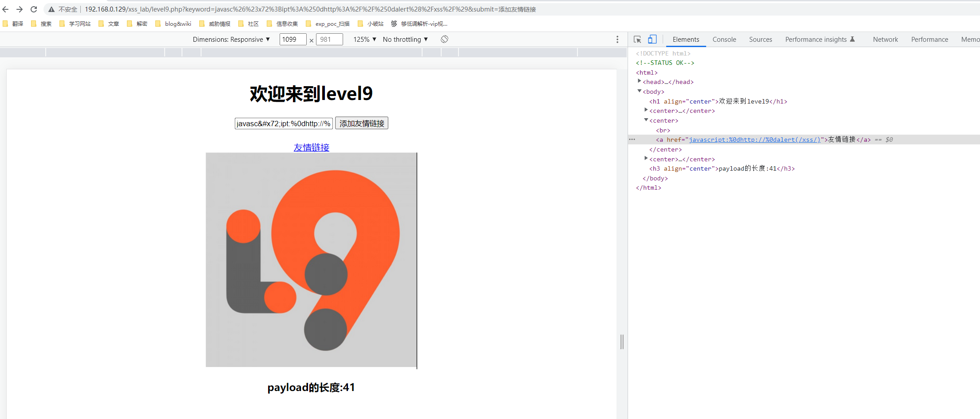Image resolution: width=980 pixels, height=419 pixels.
Task: Click the javascript href link in DOM
Action: (755, 140)
